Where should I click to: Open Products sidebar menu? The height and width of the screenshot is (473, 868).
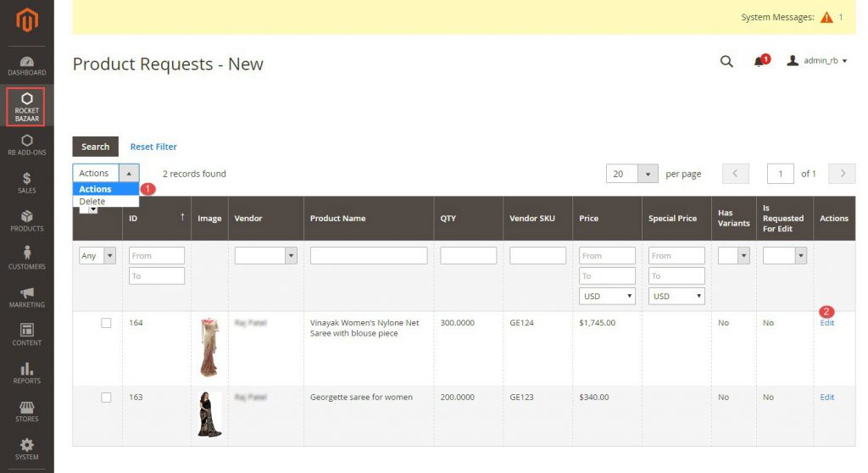(x=26, y=221)
